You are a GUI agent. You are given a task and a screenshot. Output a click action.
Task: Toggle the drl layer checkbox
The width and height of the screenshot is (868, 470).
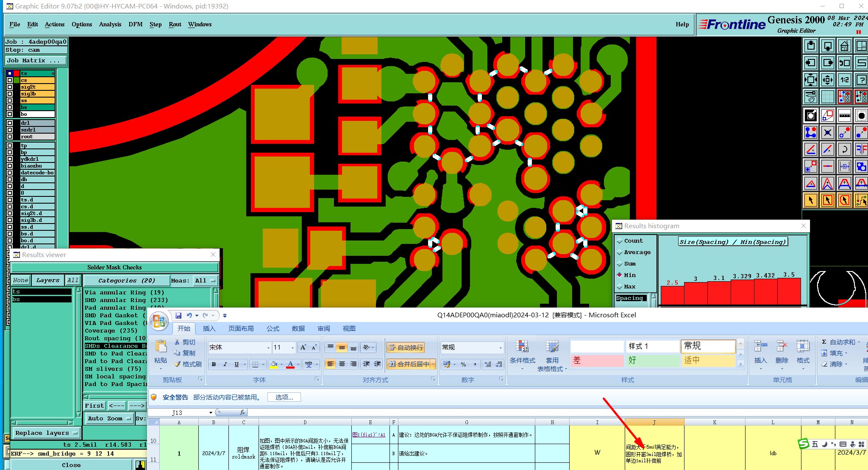10,123
